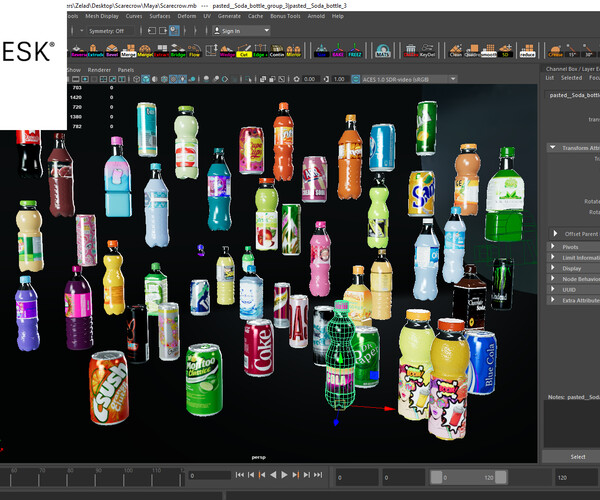
Task: Expand the Offset Parent section
Action: pyautogui.click(x=555, y=233)
